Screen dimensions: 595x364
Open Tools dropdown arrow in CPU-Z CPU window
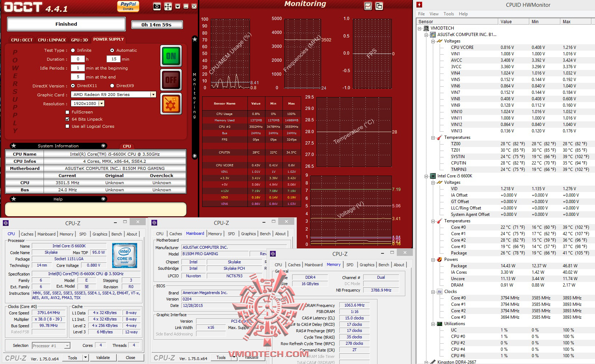coord(85,357)
